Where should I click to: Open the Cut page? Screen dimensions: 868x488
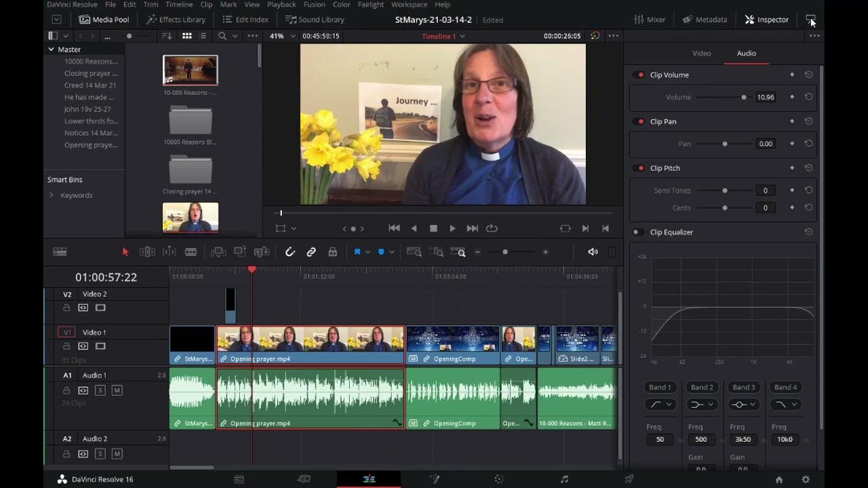pyautogui.click(x=304, y=479)
